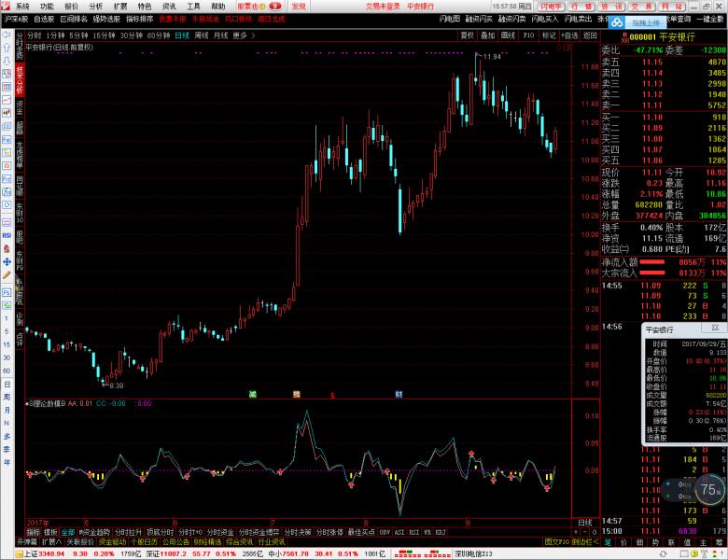The image size is (728, 560).
Task: Open the 指标 indicator selector
Action: [x=34, y=532]
